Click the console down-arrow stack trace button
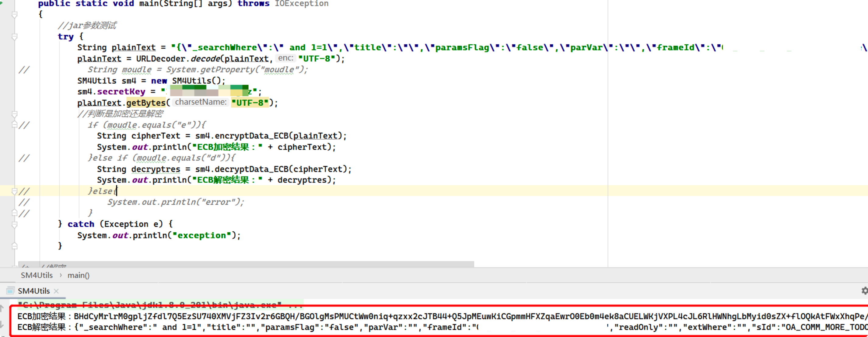The width and height of the screenshot is (868, 337). click(2, 325)
